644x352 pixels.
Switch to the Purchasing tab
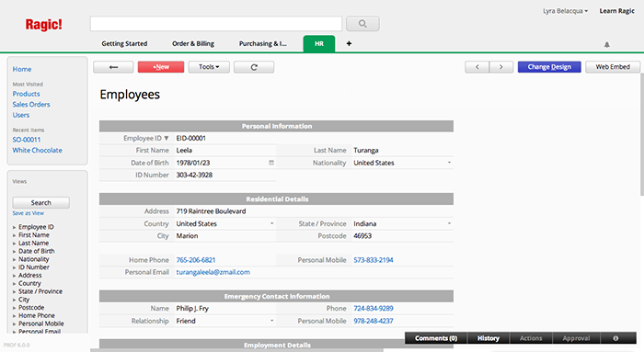pos(263,43)
